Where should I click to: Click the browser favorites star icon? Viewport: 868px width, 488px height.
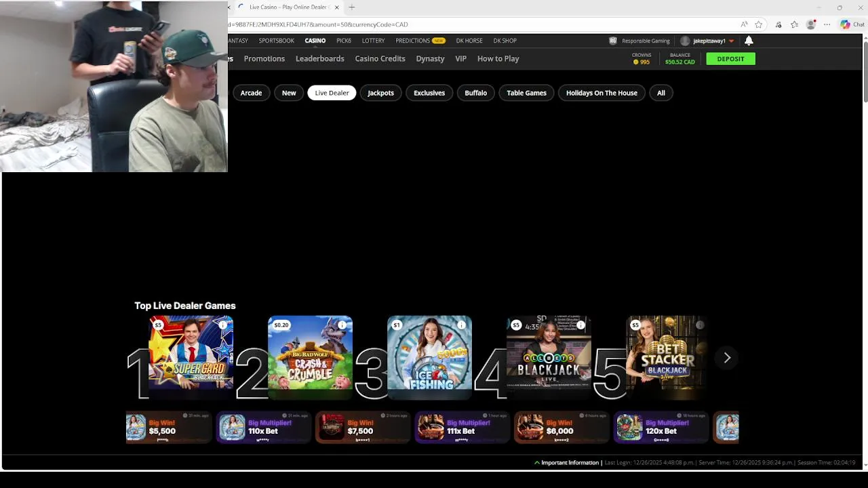[x=759, y=24]
